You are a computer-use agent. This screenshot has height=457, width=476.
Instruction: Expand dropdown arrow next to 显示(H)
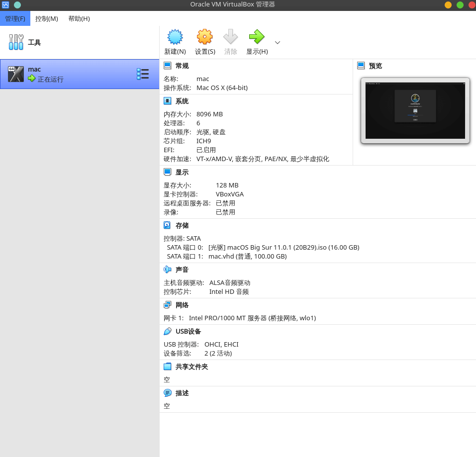278,42
